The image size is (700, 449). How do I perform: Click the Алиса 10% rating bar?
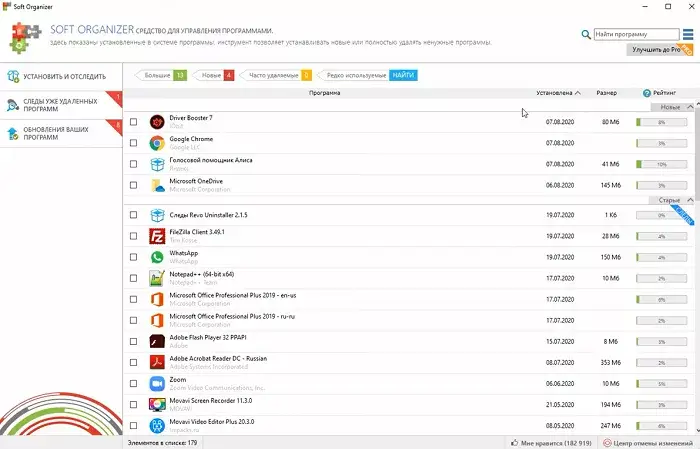coord(662,164)
